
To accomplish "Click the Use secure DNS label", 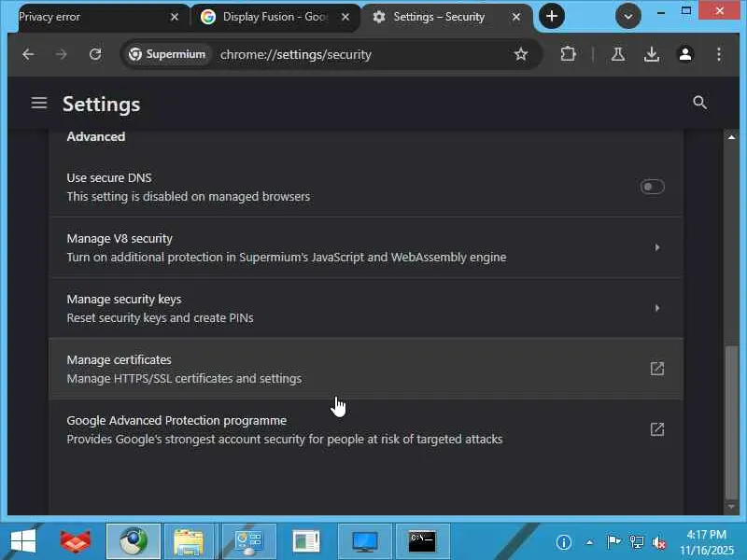I will (109, 177).
